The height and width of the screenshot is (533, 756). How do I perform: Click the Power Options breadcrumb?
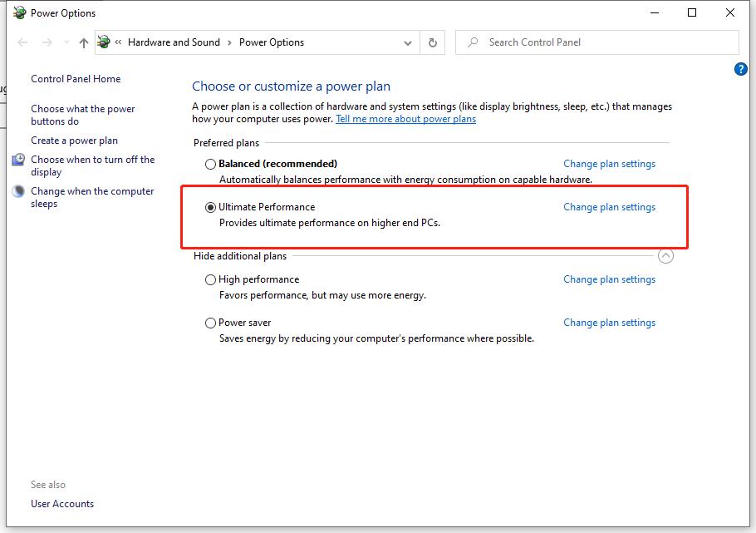click(x=272, y=42)
